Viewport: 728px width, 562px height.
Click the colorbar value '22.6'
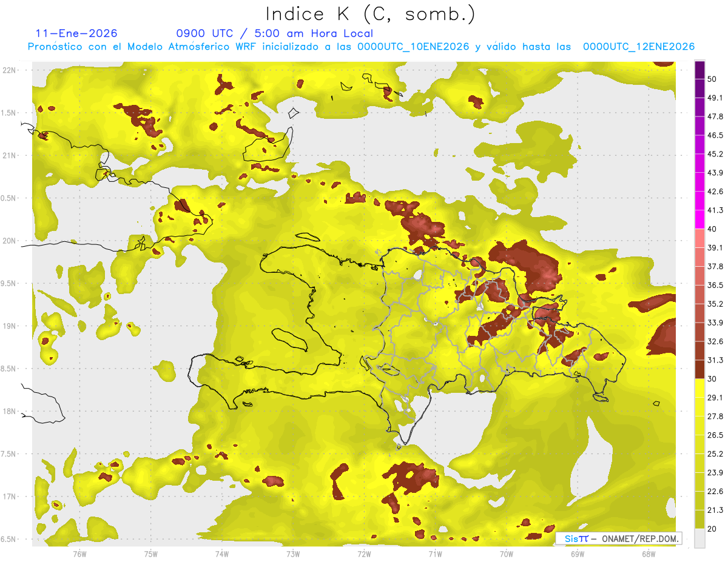point(715,492)
